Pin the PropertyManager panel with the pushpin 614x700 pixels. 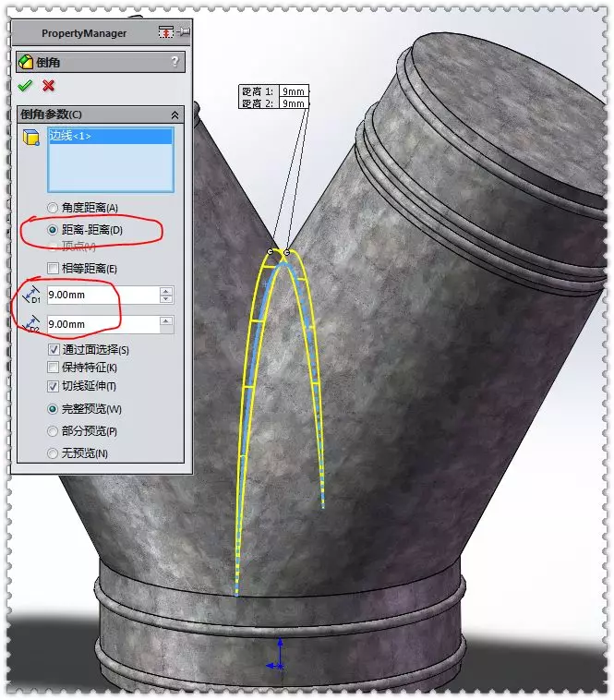coord(184,32)
